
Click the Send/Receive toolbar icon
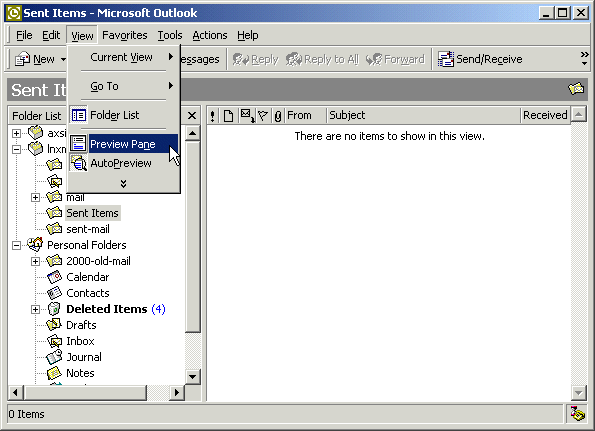[x=445, y=59]
